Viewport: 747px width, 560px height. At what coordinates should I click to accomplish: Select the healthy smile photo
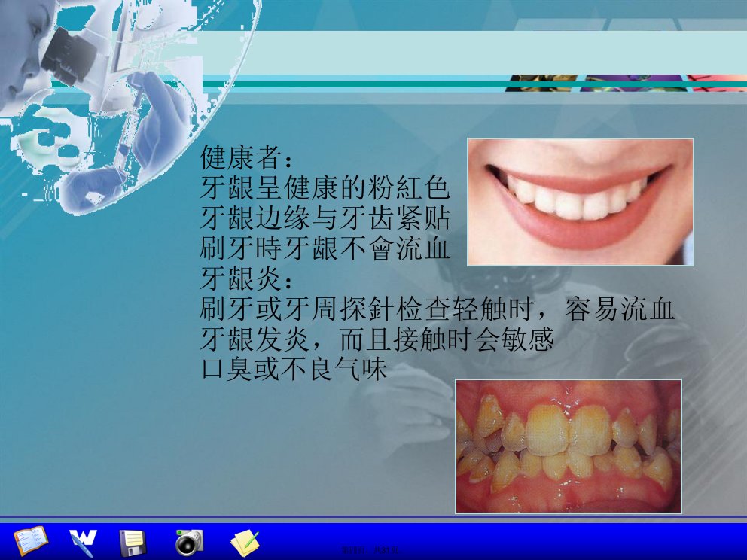click(581, 202)
